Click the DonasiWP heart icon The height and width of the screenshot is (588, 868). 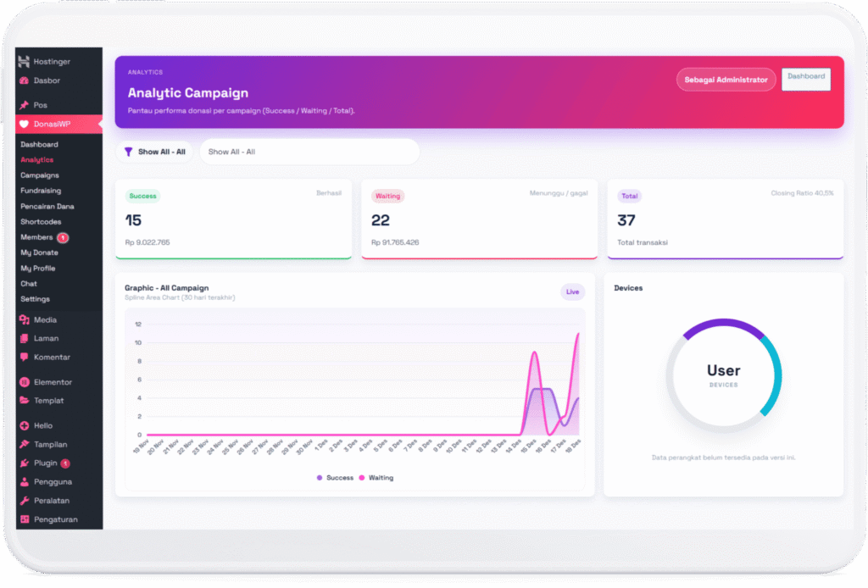pyautogui.click(x=24, y=124)
